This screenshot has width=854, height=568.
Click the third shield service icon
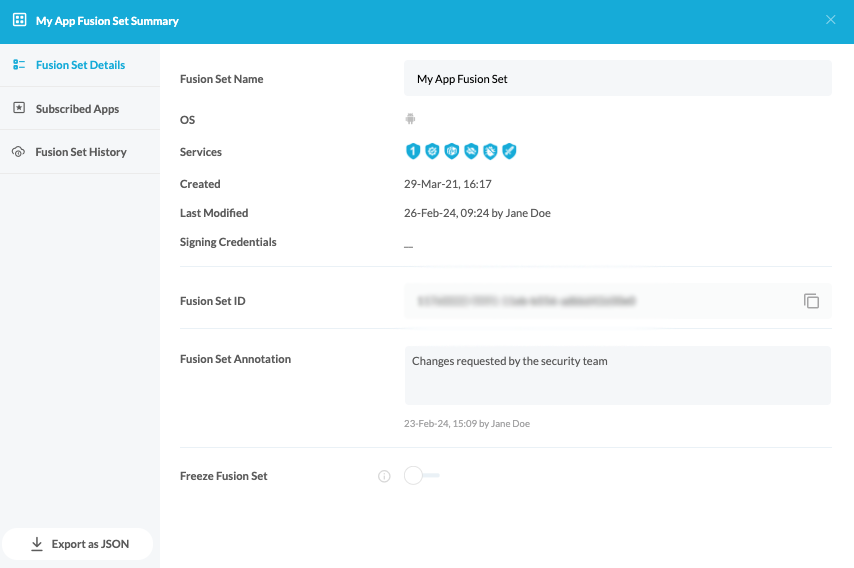click(x=451, y=152)
